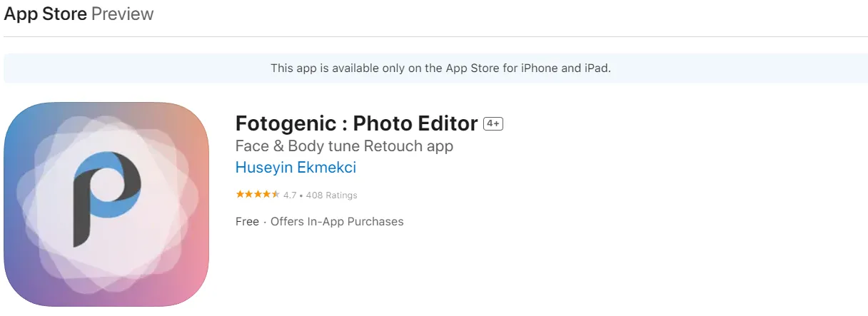Click the 4+ age rating badge
868x316 pixels.
pos(493,123)
